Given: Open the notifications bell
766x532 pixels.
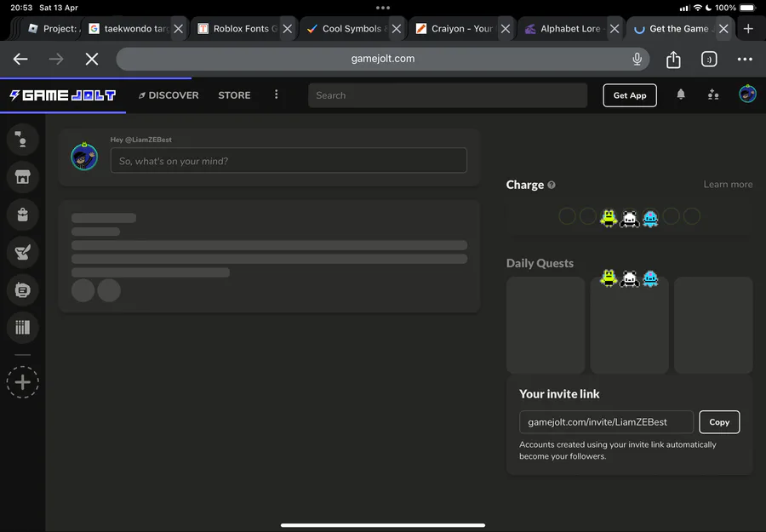Looking at the screenshot, I should 681,94.
